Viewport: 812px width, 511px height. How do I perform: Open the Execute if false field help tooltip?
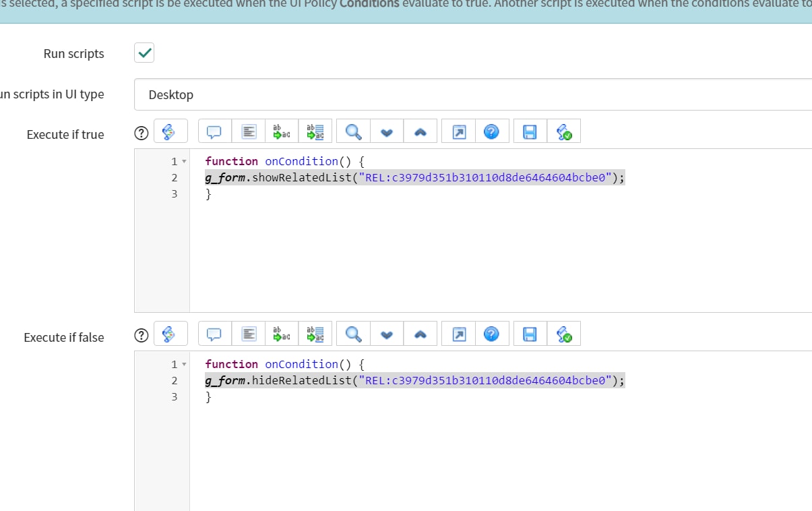(141, 334)
